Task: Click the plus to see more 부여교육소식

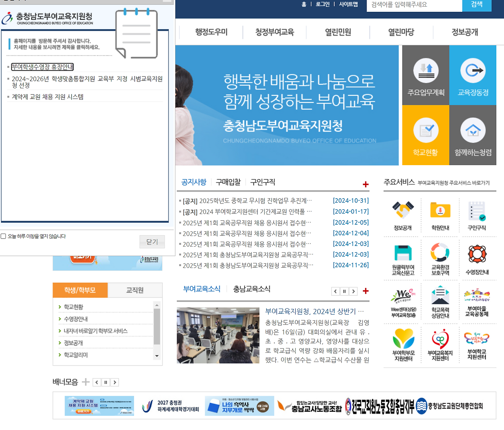Action: (365, 291)
